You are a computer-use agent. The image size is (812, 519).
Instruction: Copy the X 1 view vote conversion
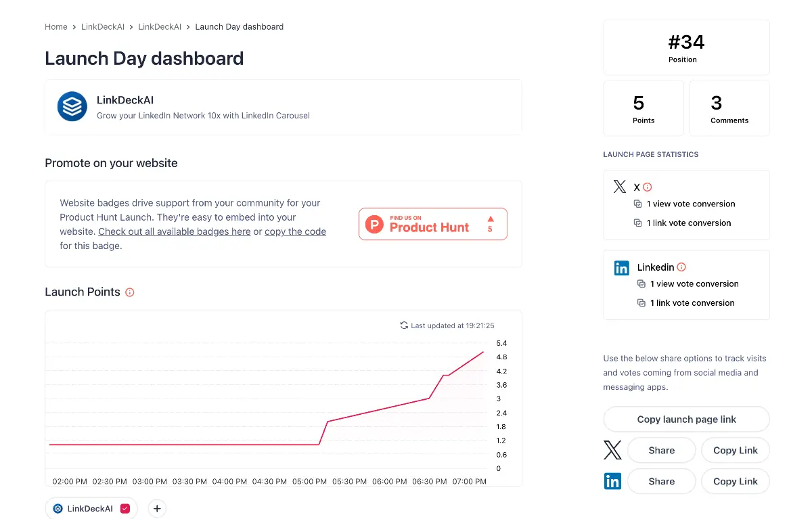[637, 204]
